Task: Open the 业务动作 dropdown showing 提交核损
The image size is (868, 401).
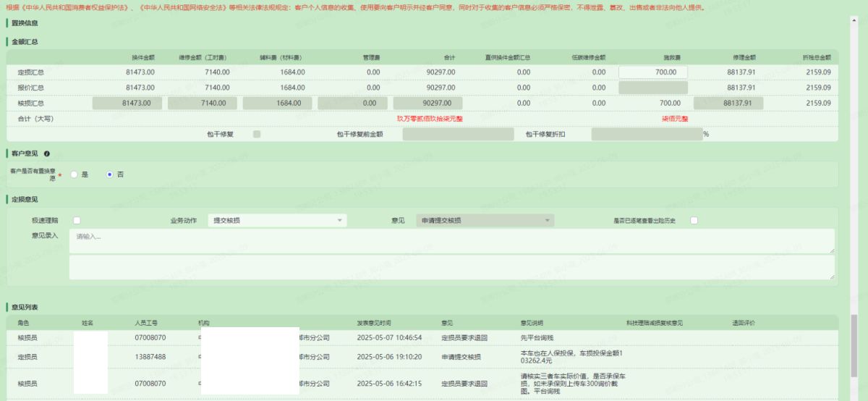Action: coord(276,221)
